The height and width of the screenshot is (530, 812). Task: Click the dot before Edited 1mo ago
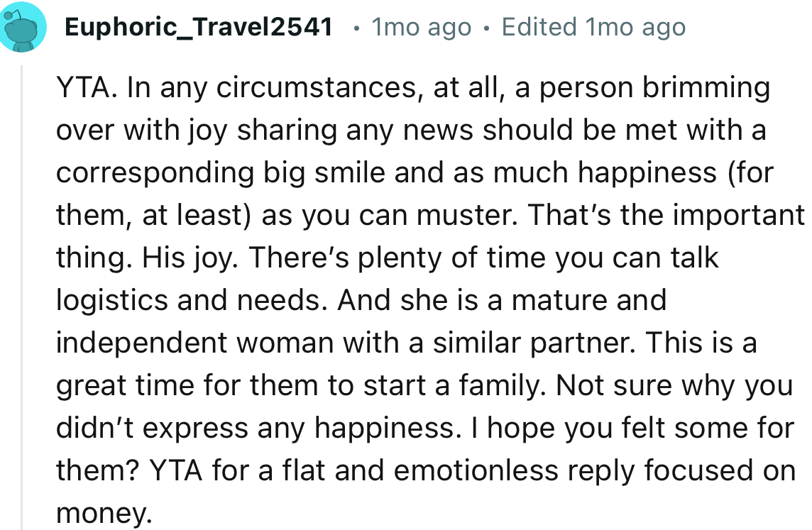[487, 28]
